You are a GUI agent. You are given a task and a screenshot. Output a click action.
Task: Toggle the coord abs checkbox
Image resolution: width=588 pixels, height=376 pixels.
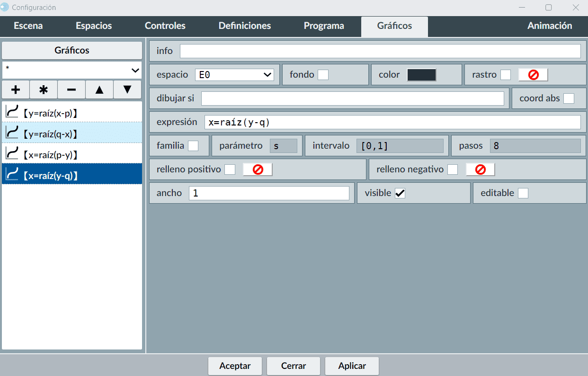click(x=569, y=98)
